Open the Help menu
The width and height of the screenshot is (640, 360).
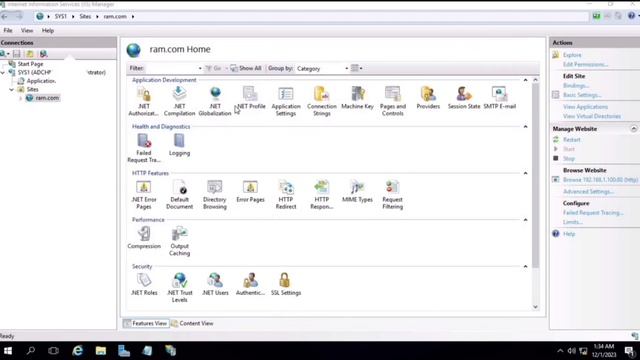point(48,30)
